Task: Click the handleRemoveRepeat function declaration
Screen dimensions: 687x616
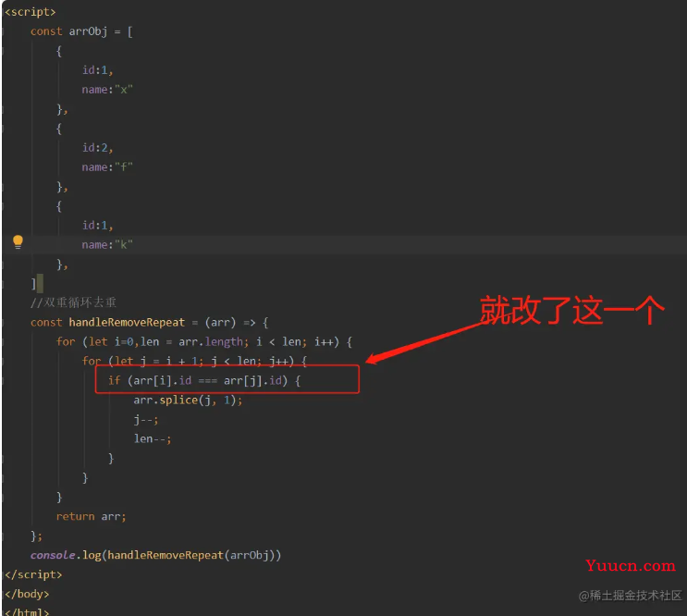Action: point(150,323)
